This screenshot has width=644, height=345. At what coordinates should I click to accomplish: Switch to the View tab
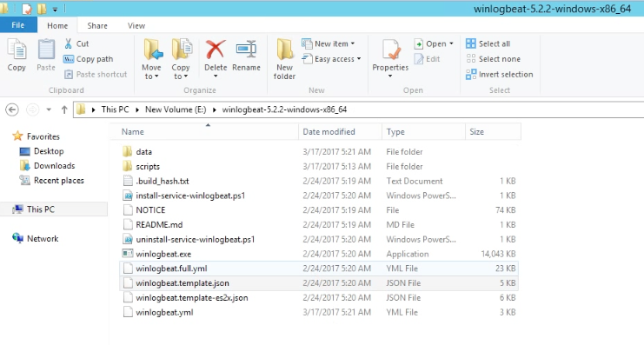(x=136, y=25)
